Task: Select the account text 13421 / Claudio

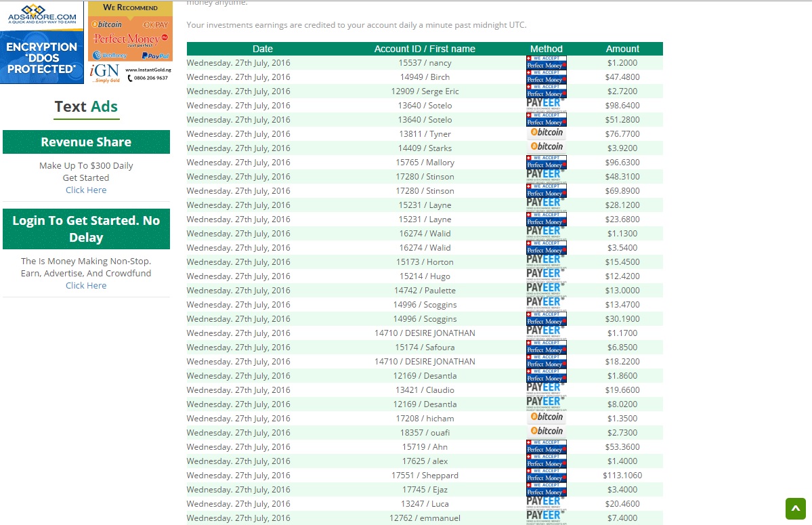Action: coord(425,390)
